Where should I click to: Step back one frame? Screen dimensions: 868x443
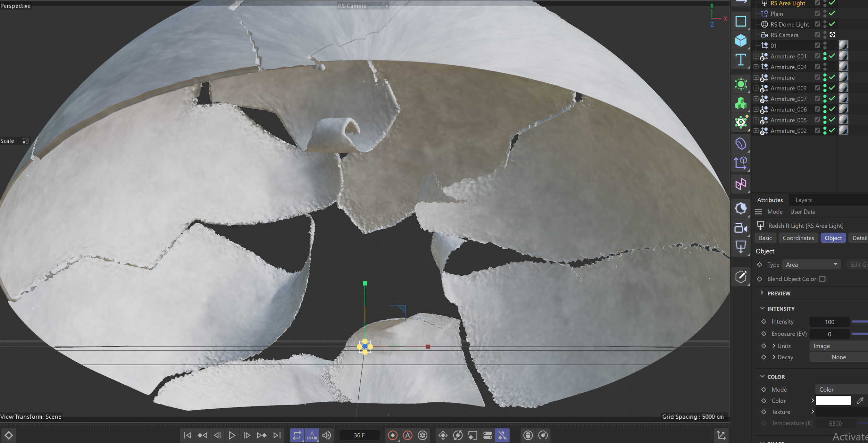(x=217, y=435)
